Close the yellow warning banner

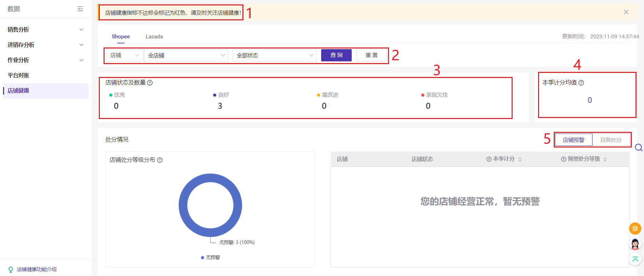[626, 12]
